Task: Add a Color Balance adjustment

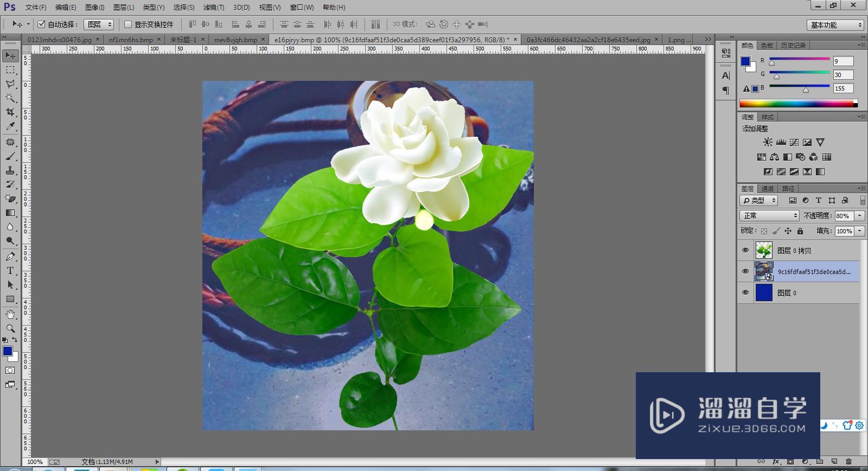Action: [x=774, y=157]
